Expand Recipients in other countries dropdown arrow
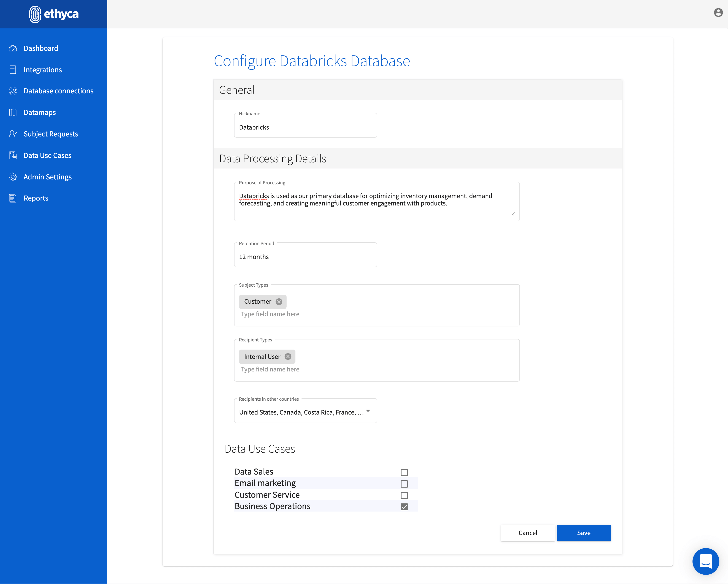The width and height of the screenshot is (728, 584). pos(368,411)
